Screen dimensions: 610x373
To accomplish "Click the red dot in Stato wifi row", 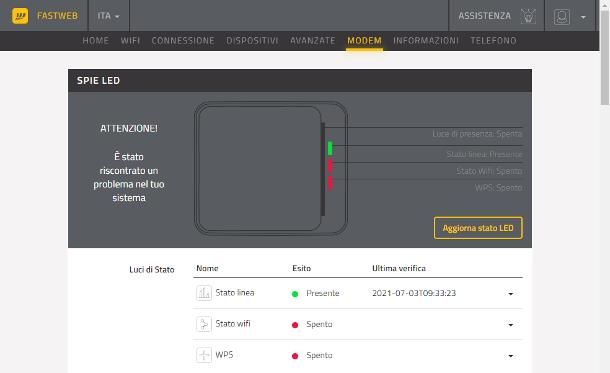I will (x=295, y=325).
